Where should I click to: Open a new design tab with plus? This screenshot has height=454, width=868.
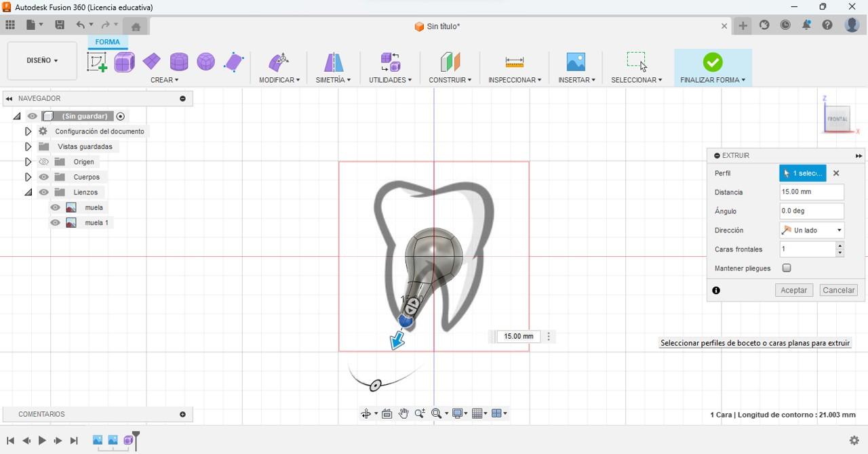tap(743, 26)
